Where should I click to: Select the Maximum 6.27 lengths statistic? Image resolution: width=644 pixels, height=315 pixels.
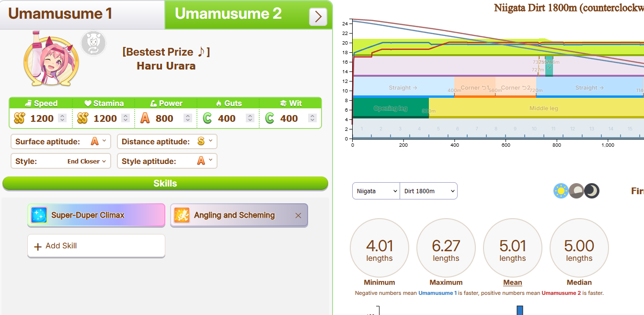pos(446,248)
